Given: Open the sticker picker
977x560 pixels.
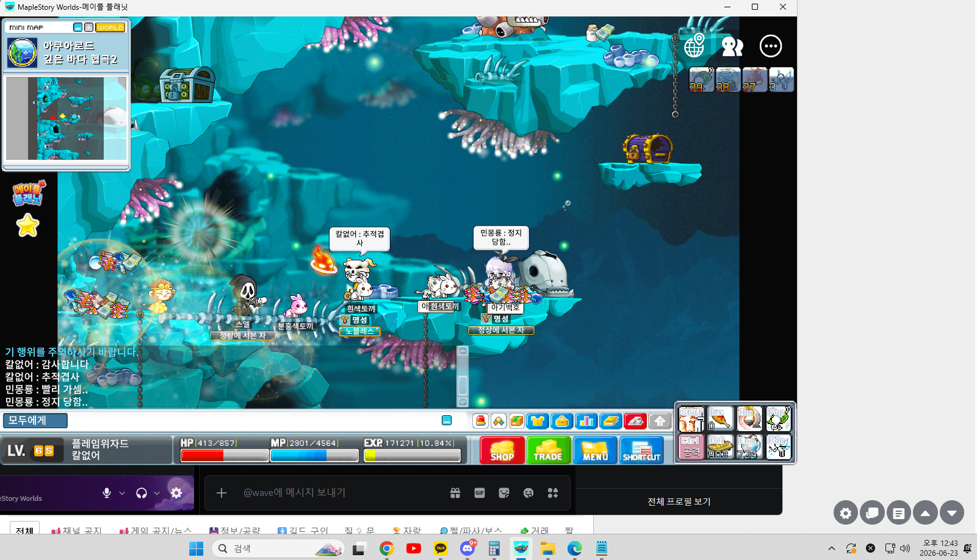Looking at the screenshot, I should [504, 493].
